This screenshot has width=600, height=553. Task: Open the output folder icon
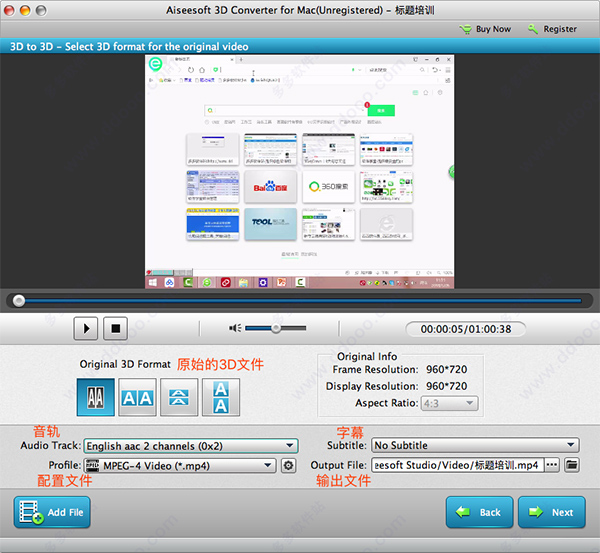click(x=572, y=465)
